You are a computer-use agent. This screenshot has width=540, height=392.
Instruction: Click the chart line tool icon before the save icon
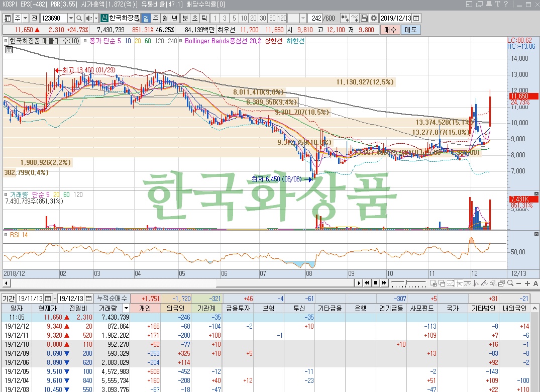(x=354, y=18)
